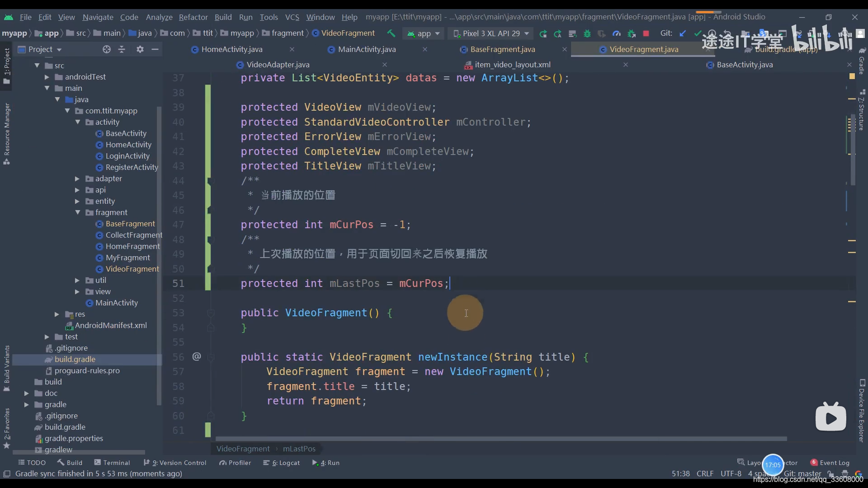Click Apply Code Changes icon
The height and width of the screenshot is (488, 868).
pos(572,33)
